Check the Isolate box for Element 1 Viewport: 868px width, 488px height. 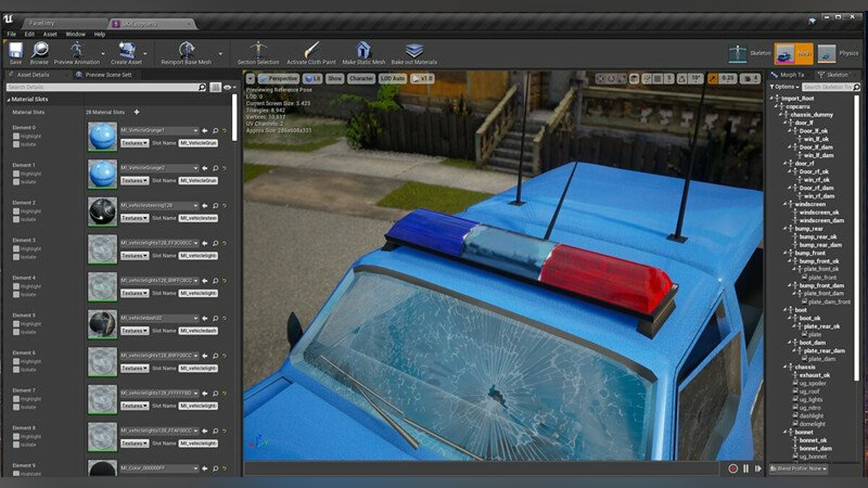(x=17, y=181)
